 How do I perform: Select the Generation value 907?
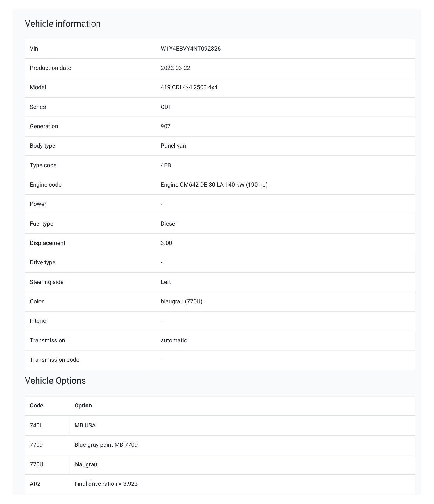tap(165, 126)
